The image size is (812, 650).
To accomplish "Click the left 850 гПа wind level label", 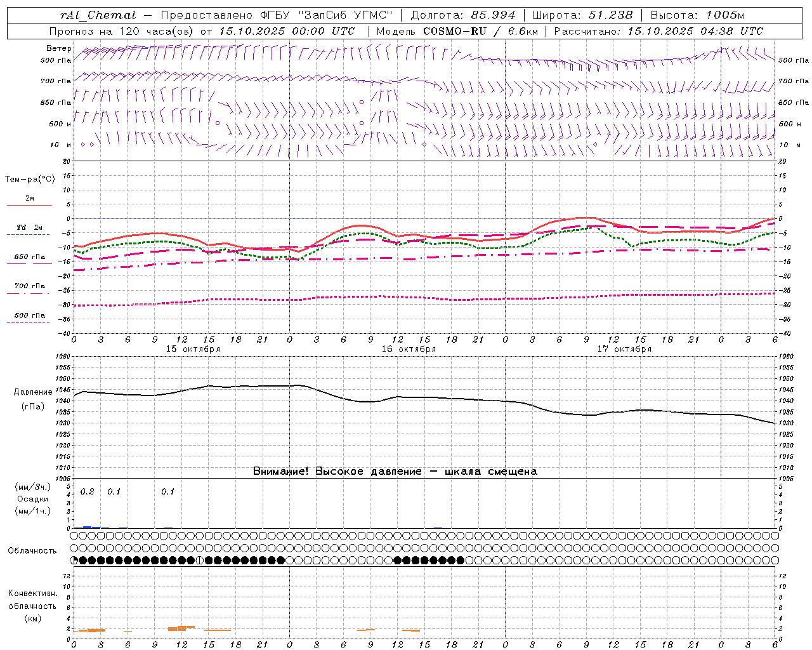I will pos(56,102).
